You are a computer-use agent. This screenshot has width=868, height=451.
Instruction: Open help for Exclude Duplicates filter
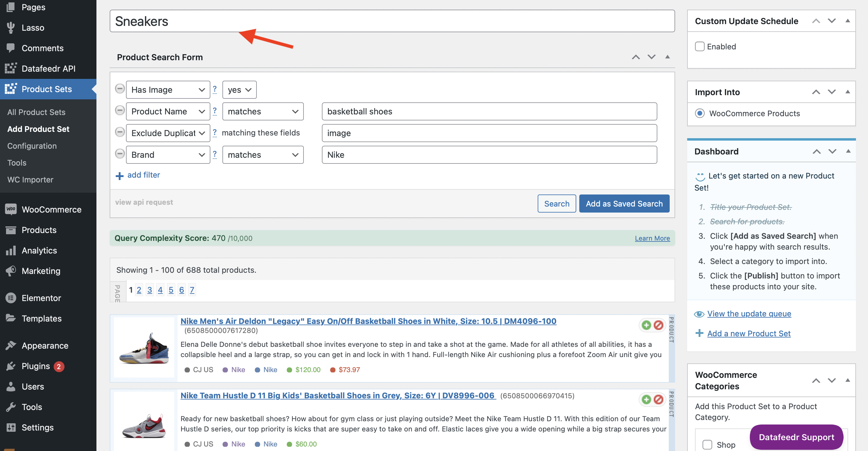click(x=215, y=132)
